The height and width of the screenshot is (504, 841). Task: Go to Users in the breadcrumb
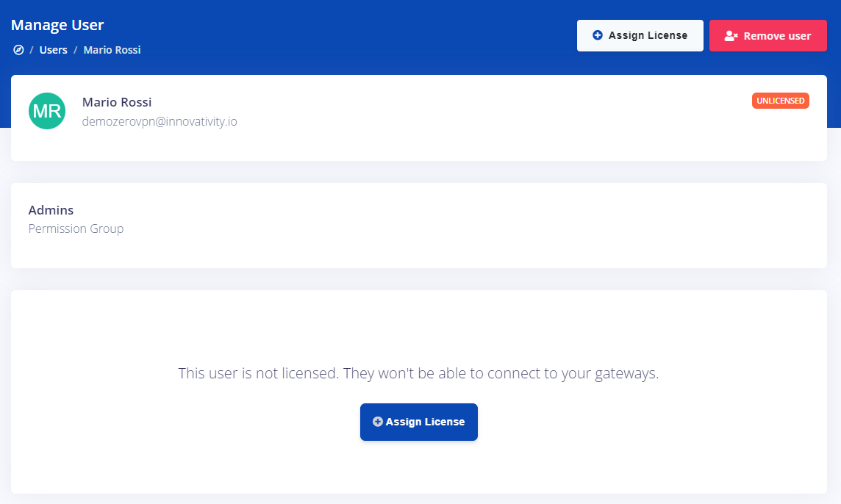[53, 50]
